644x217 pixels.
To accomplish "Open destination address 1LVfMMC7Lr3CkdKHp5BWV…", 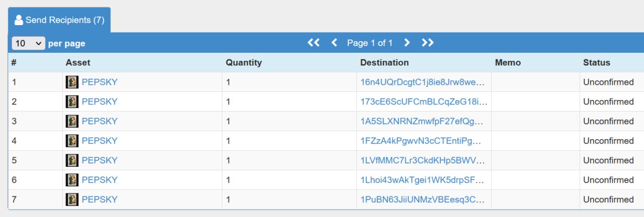I will (423, 160).
